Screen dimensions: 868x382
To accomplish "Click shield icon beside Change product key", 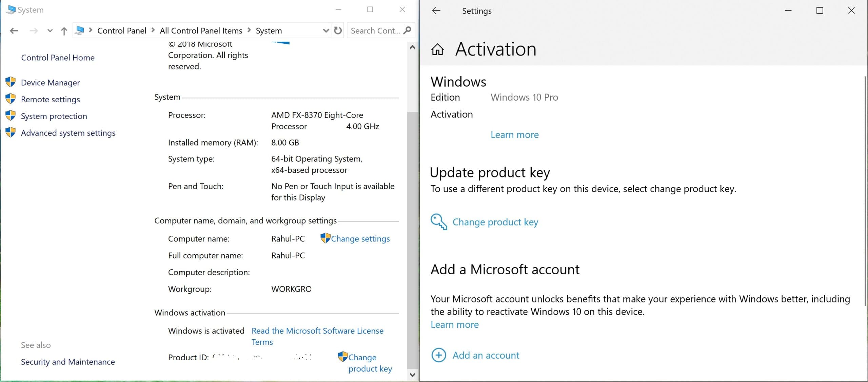I will (343, 357).
